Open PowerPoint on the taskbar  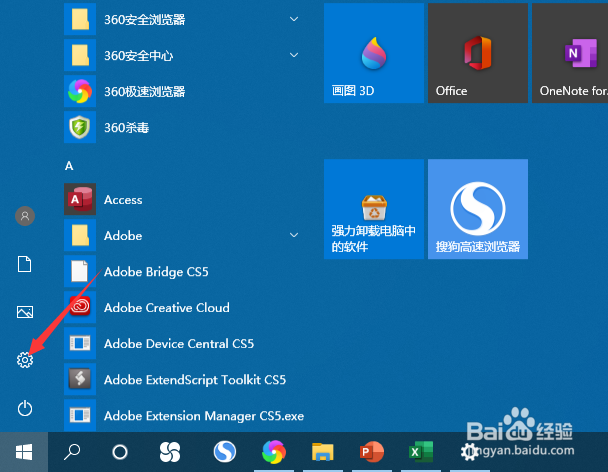(371, 452)
